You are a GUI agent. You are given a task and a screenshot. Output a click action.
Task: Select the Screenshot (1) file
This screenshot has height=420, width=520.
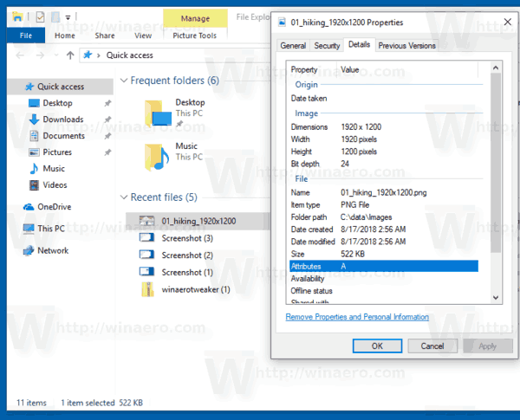coord(187,273)
